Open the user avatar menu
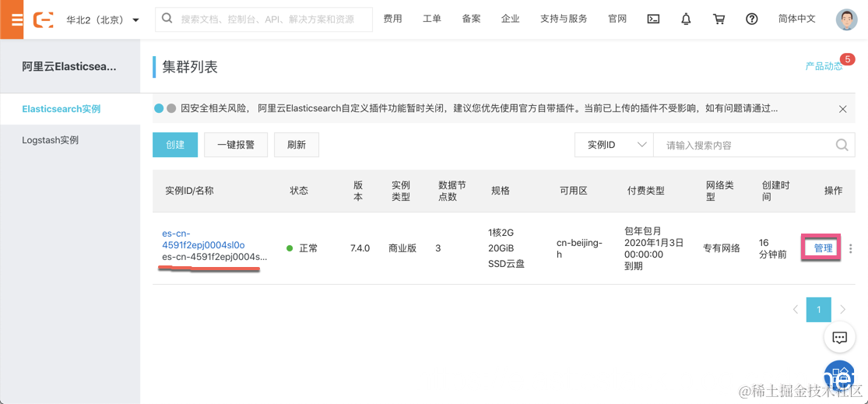This screenshot has height=404, width=868. [x=846, y=19]
